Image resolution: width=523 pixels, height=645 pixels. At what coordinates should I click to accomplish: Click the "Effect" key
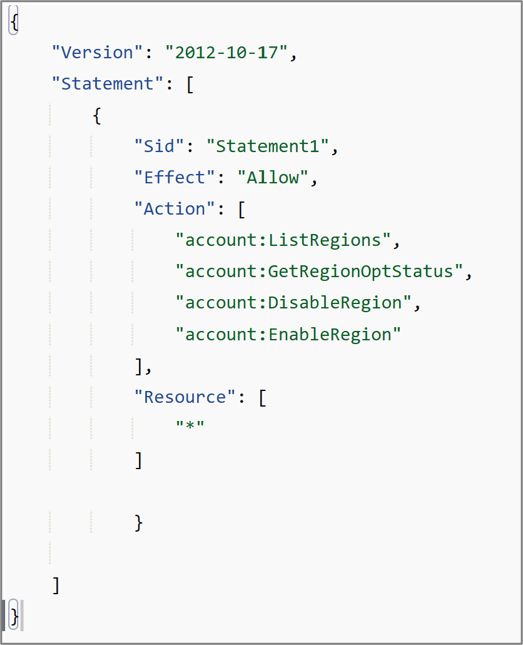(174, 178)
